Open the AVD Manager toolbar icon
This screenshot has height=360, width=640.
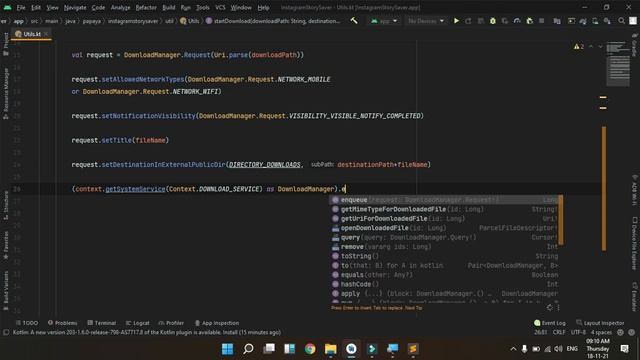click(596, 20)
